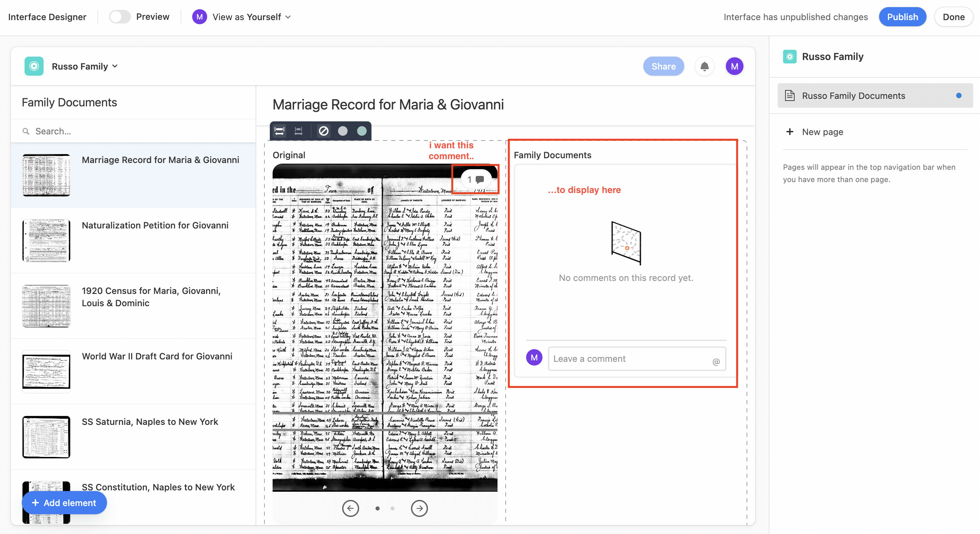Viewport: 980px width, 534px height.
Task: Click the Add element button
Action: tap(64, 502)
